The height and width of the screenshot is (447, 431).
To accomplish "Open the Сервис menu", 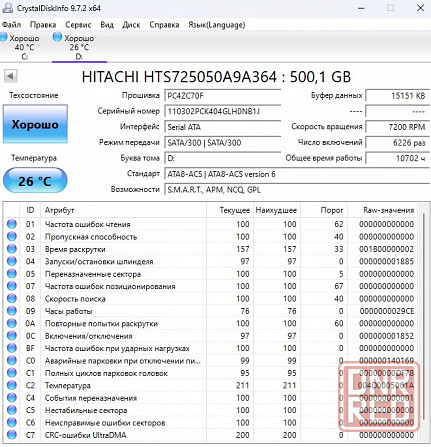I will (78, 25).
